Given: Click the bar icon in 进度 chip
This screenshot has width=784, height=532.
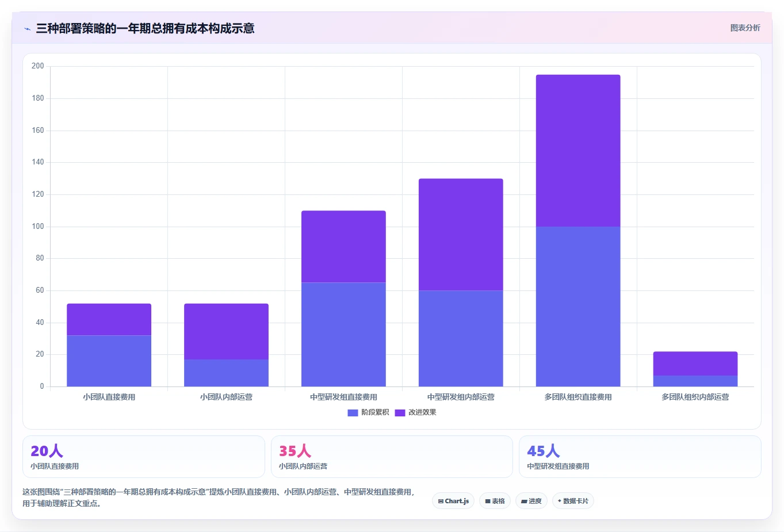Looking at the screenshot, I should [524, 501].
